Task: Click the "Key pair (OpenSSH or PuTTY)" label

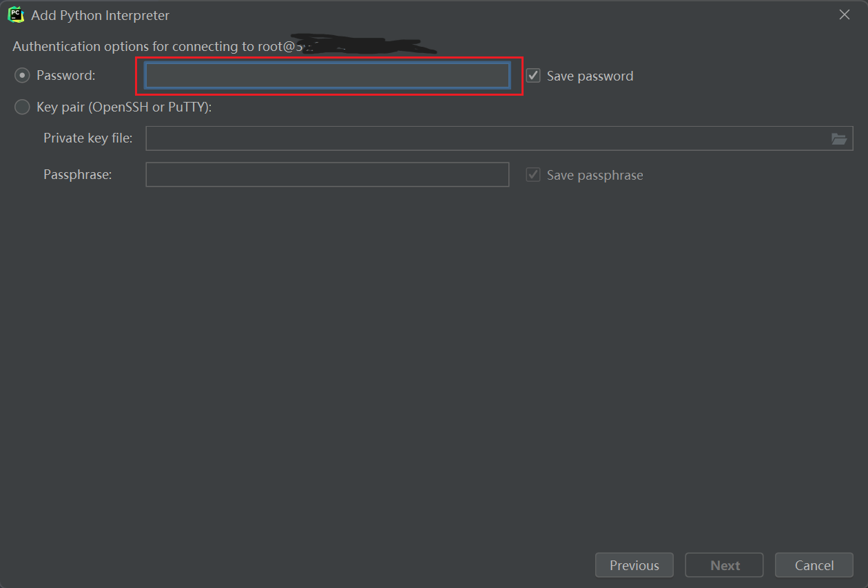Action: pyautogui.click(x=124, y=107)
